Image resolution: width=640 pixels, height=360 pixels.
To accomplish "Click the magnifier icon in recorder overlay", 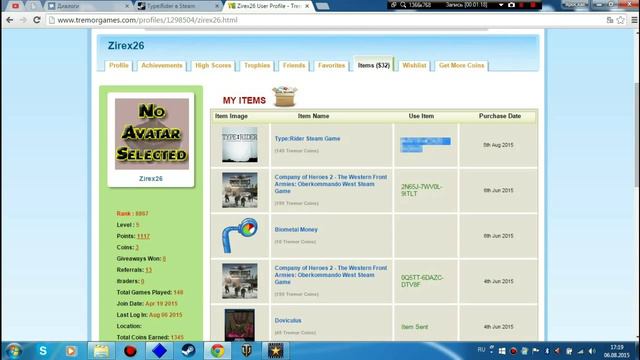I will 403,5.
